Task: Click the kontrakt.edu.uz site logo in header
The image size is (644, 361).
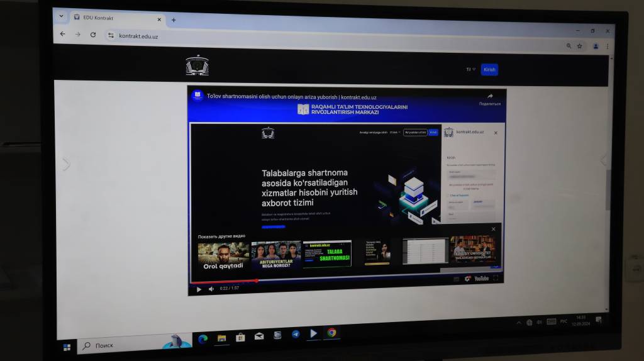Action: click(197, 66)
